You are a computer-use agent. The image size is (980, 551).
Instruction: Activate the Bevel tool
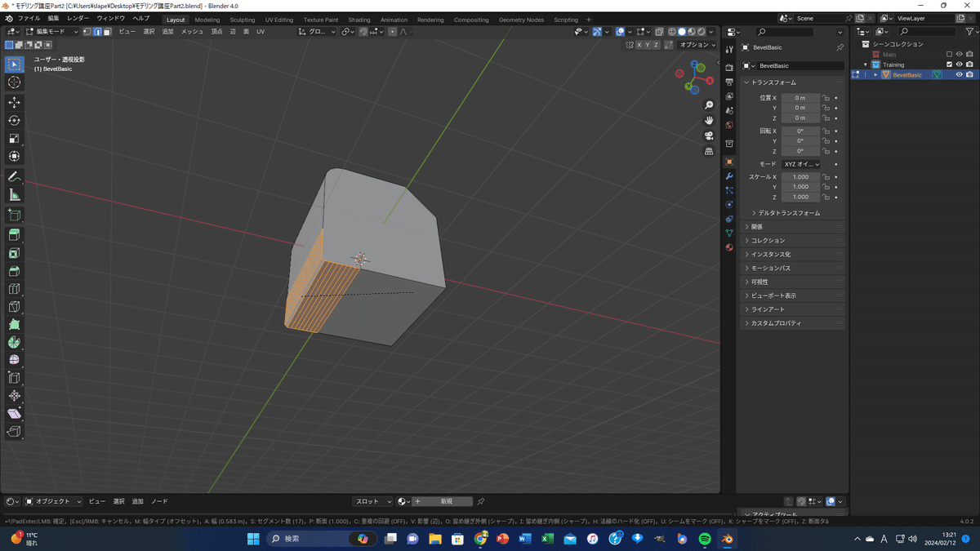(x=14, y=271)
